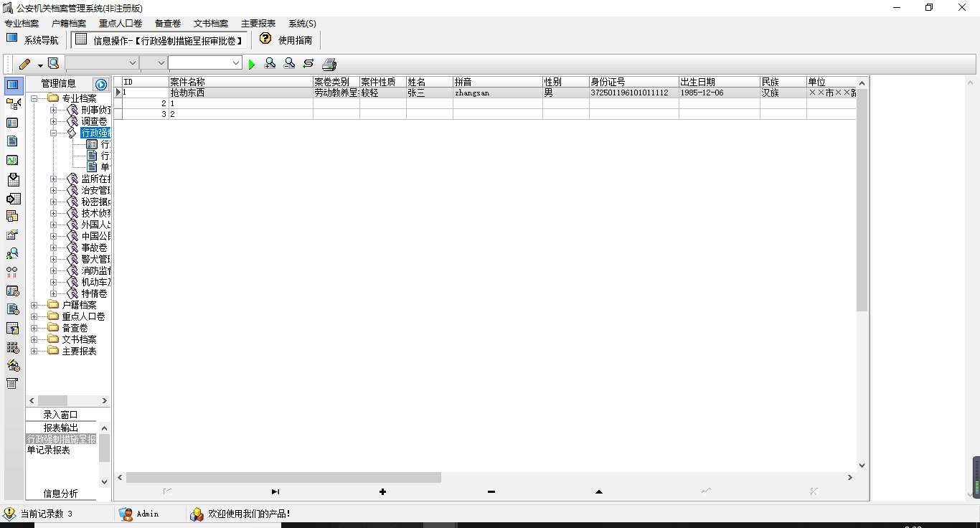Open the 专业档案 menu
This screenshot has height=528, width=980.
pos(22,24)
